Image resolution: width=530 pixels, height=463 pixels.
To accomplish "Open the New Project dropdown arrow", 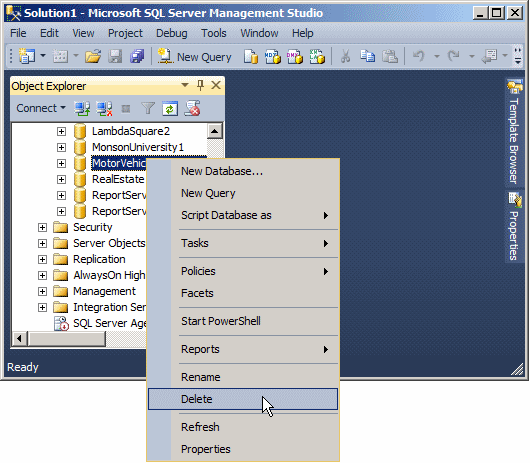I will tap(43, 55).
